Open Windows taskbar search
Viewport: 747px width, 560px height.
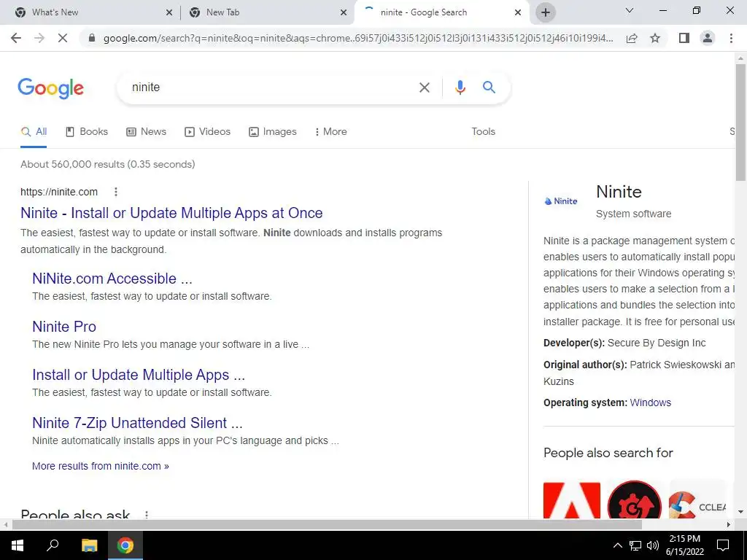coord(53,545)
